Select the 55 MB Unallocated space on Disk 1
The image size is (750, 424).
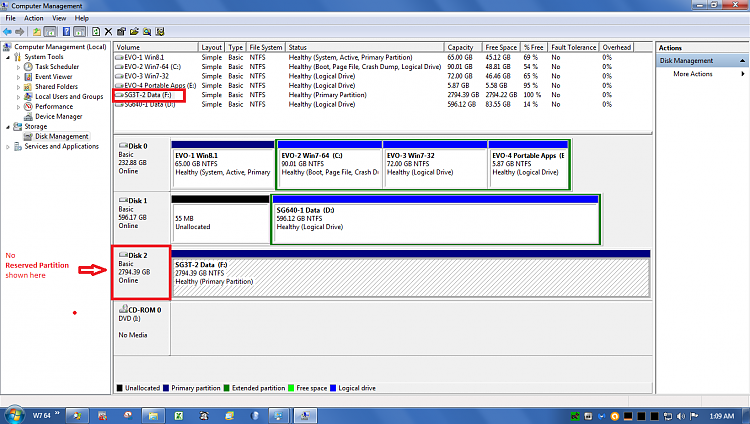(221, 219)
